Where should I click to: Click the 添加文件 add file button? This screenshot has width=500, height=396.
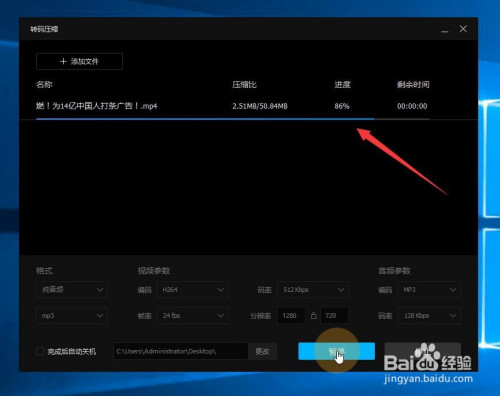click(79, 61)
